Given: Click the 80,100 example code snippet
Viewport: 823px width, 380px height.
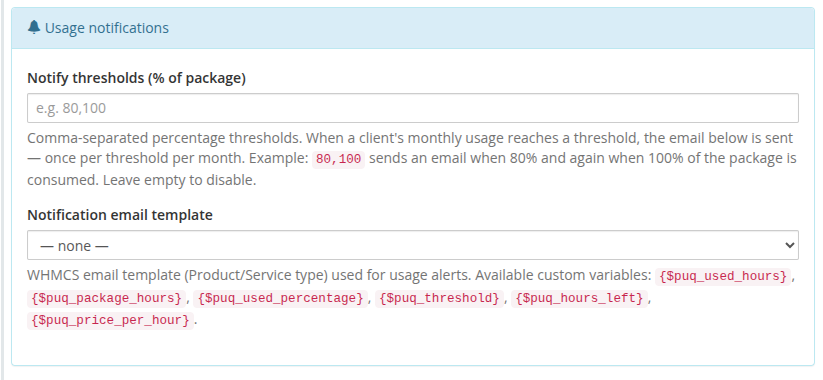Looking at the screenshot, I should pos(339,159).
